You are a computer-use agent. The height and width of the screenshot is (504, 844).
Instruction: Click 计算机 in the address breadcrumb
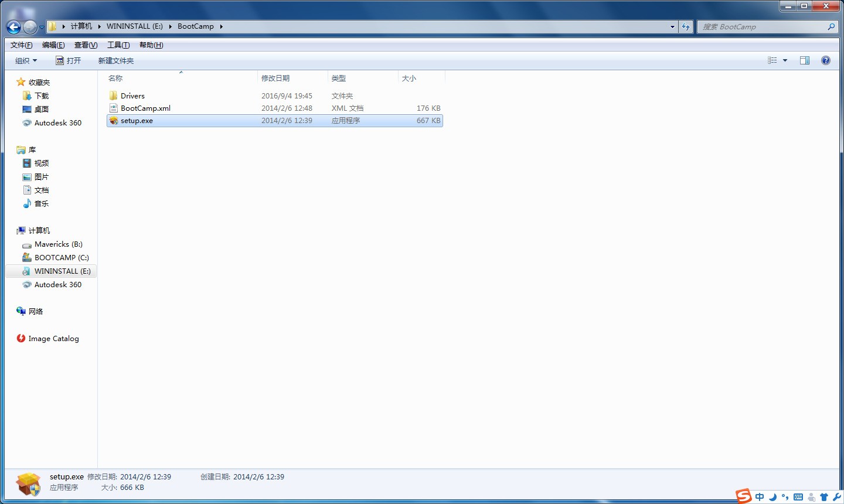(81, 26)
